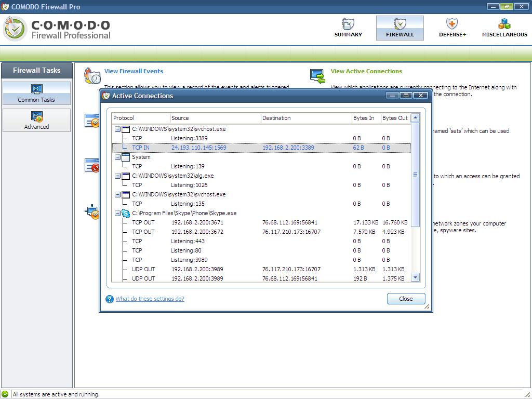Collapse the alg.exe tree node
The height and width of the screenshot is (399, 532).
pos(117,176)
